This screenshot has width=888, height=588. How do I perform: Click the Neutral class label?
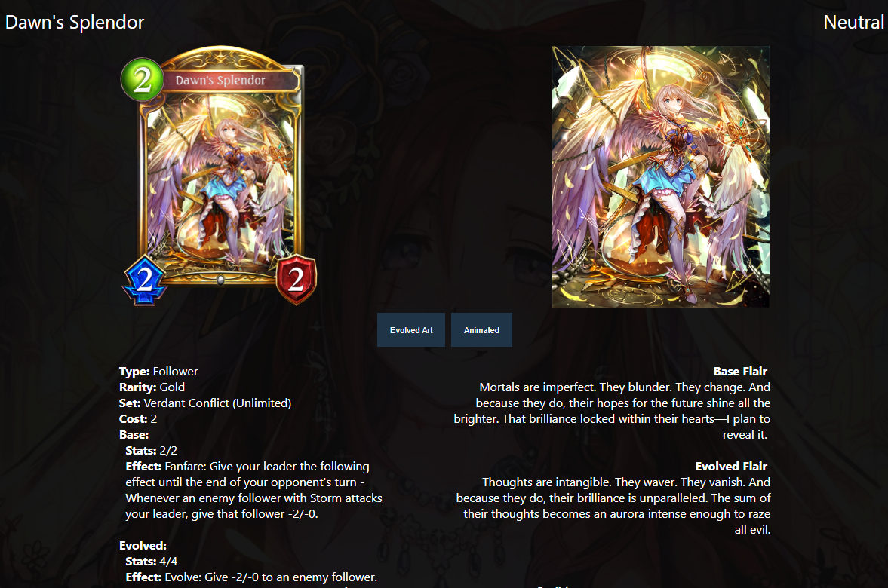click(x=853, y=22)
